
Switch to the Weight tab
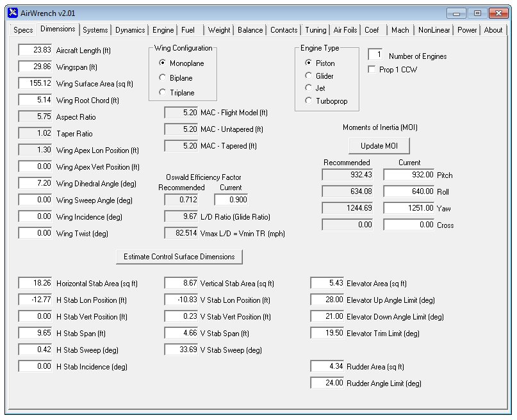coord(218,29)
